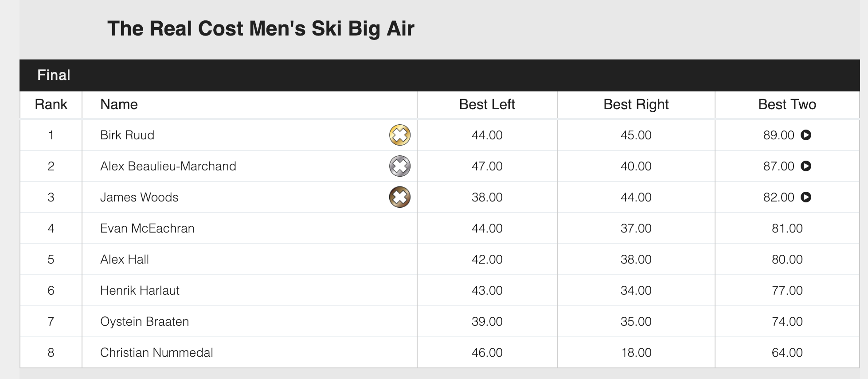Select Henrik Harlaut's row name
This screenshot has height=379, width=868.
(140, 290)
